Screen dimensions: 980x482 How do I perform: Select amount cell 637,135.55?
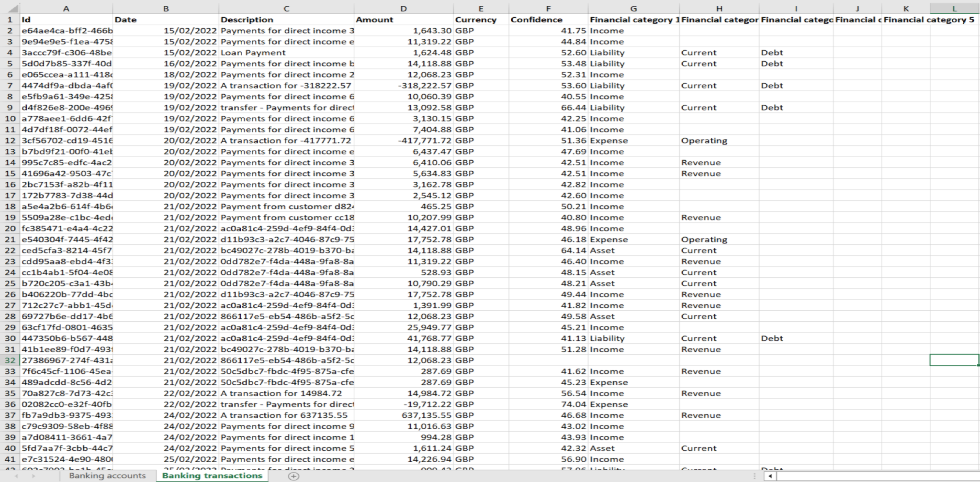coord(404,415)
